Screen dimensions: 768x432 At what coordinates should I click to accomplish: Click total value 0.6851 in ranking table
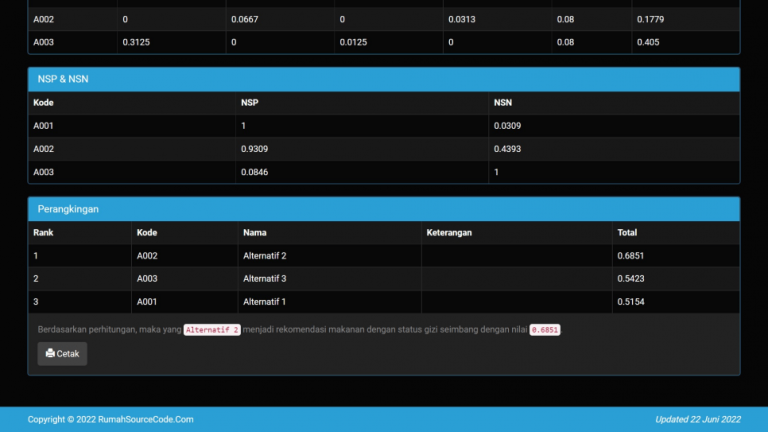630,256
